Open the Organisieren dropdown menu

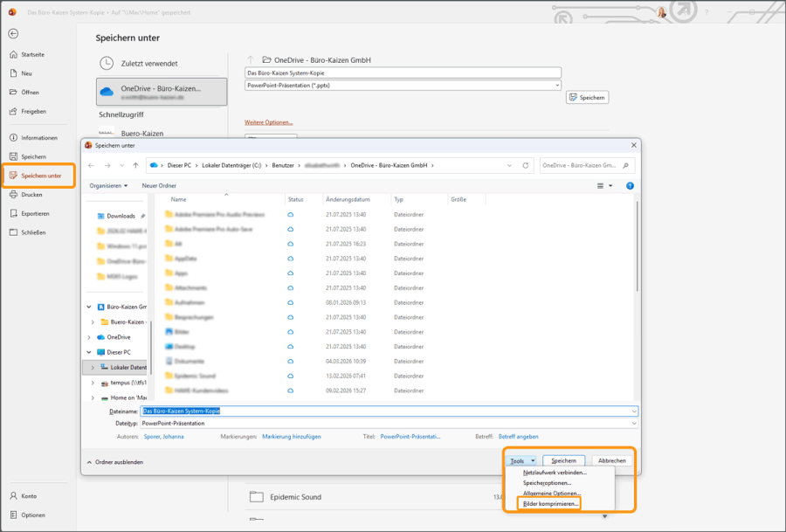[x=108, y=185]
